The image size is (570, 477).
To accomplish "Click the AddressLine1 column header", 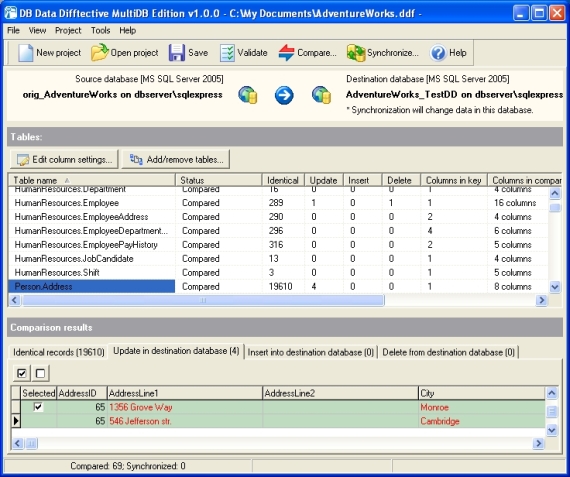I will pyautogui.click(x=185, y=393).
